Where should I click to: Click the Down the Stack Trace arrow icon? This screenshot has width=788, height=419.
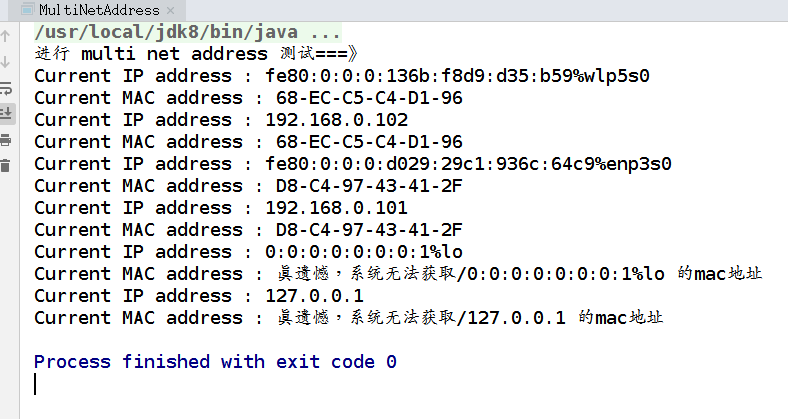tap(6, 62)
